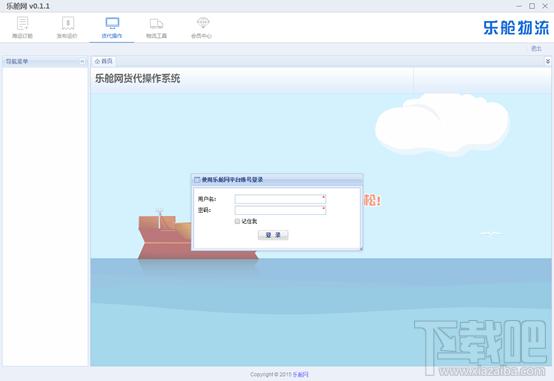Close the 乐舱网 application window
Viewport: 554px width, 381px height.
coord(545,6)
